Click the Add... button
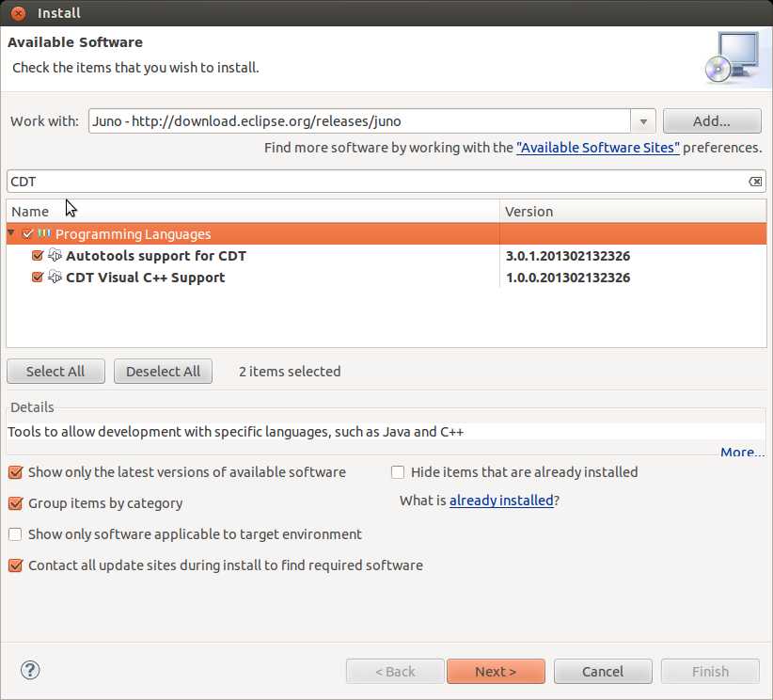The height and width of the screenshot is (700, 773). [712, 120]
